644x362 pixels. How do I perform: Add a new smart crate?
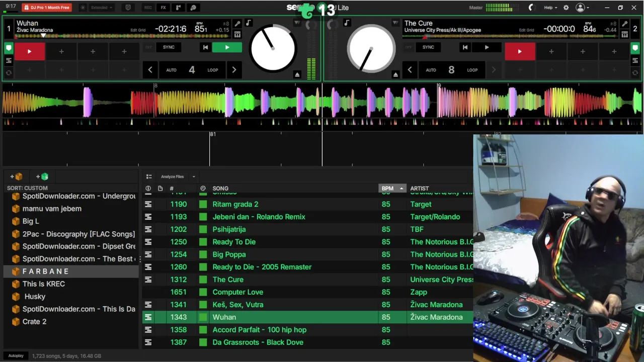tap(42, 176)
